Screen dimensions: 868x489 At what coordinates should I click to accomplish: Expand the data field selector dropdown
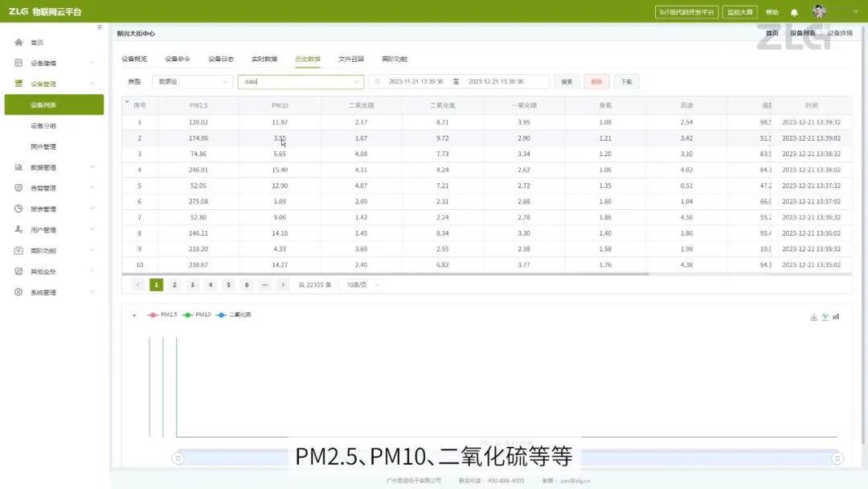(x=300, y=81)
